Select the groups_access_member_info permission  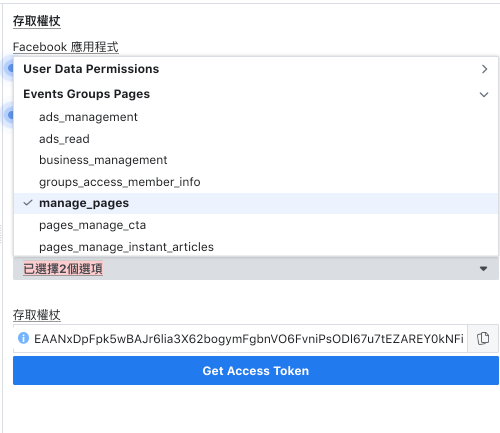tap(256, 182)
